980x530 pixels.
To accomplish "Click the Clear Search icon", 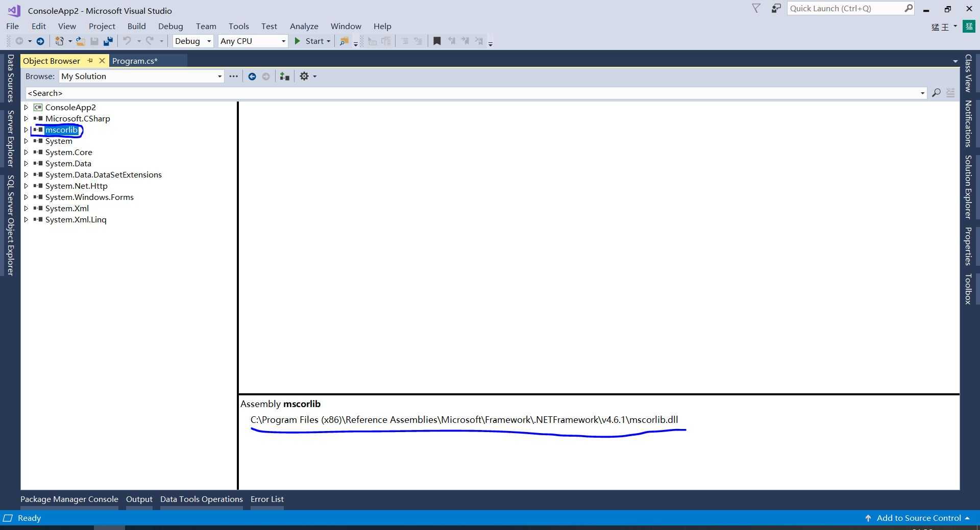I will [950, 93].
